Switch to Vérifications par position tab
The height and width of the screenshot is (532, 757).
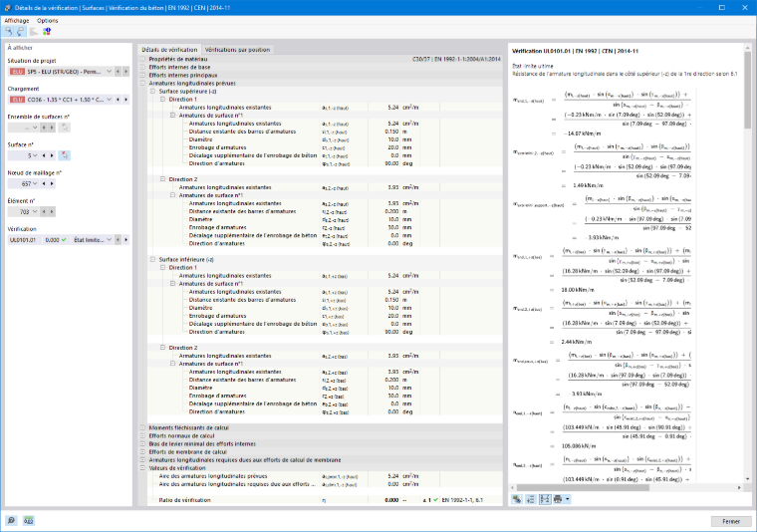(x=237, y=49)
